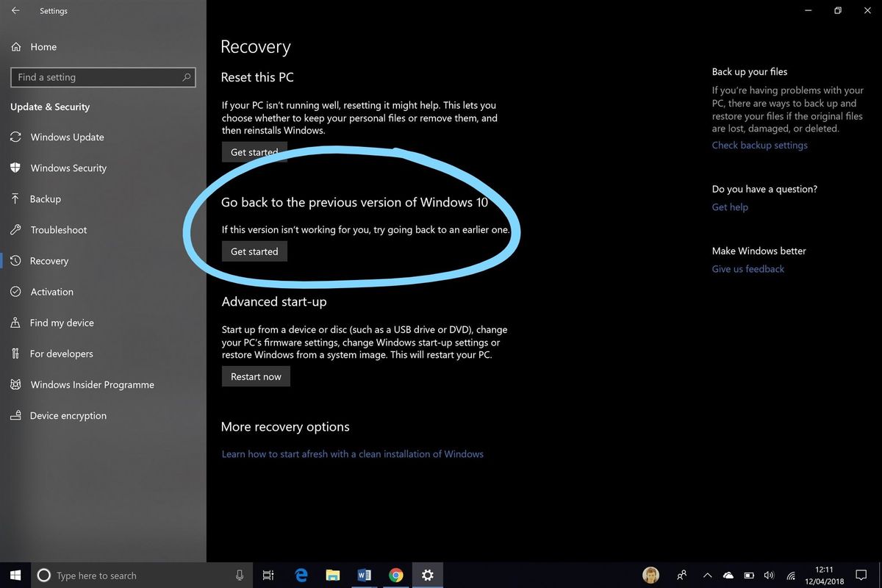Open Activation settings
Viewport: 882px width, 588px height.
tap(51, 292)
